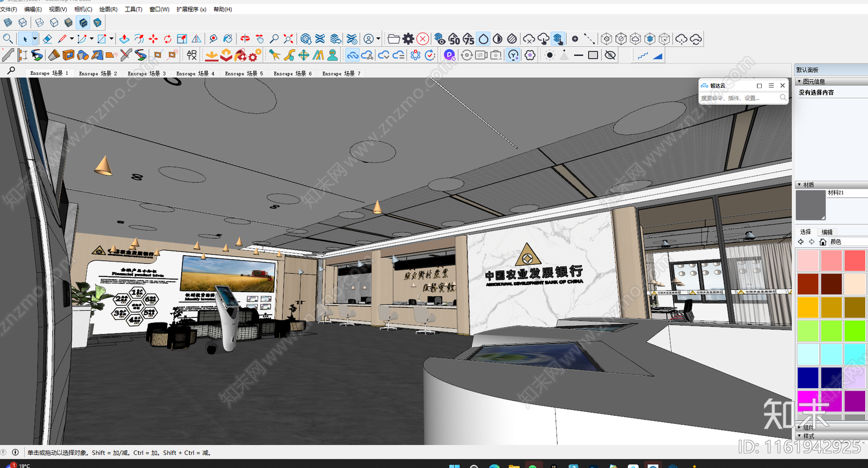
Task: Open the Shape tool dropdown arrow
Action: (x=111, y=39)
